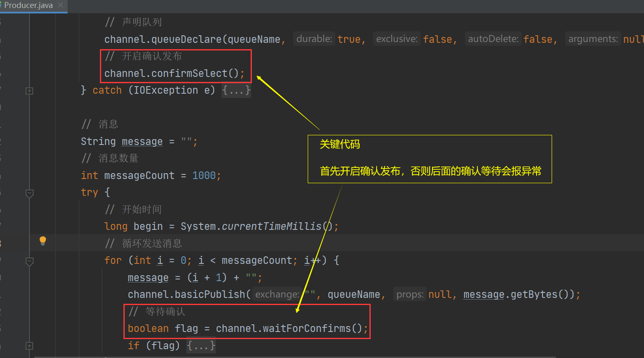The image size is (644, 358).
Task: Click the '// 循环发送消息' comment line
Action: 143,244
